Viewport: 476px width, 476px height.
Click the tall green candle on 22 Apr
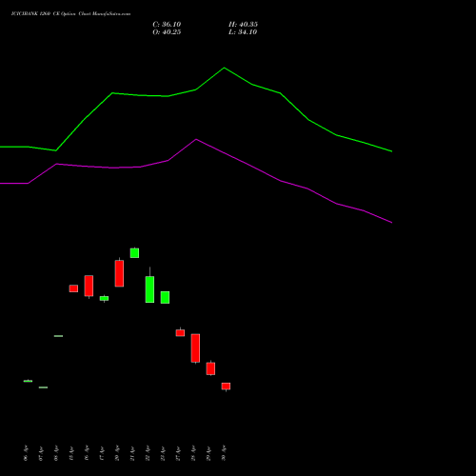click(149, 289)
